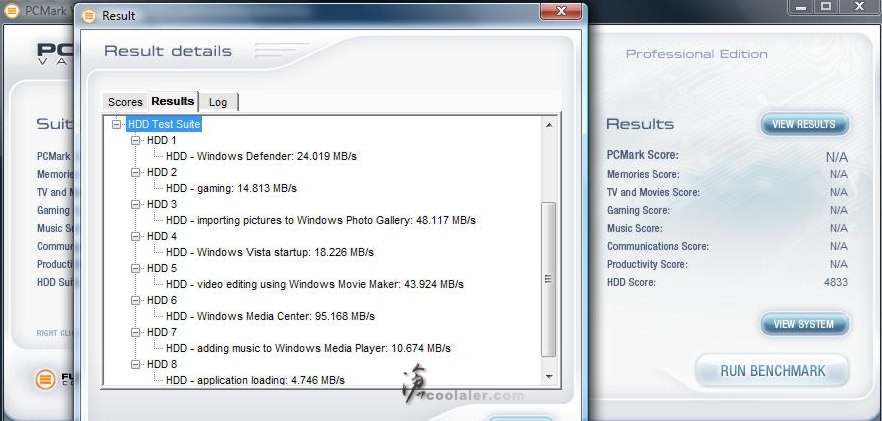
Task: Collapse the HDD 4 tree node
Action: point(136,236)
